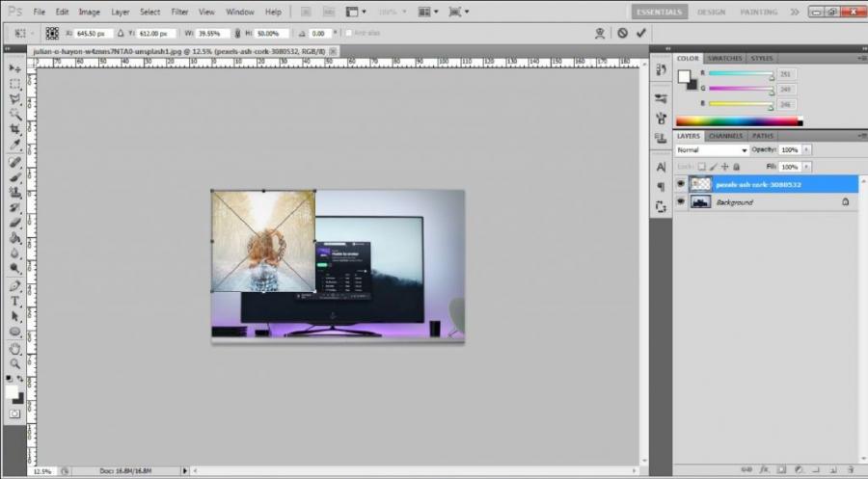The height and width of the screenshot is (479, 868).
Task: Open the Opacity slider arrow
Action: pyautogui.click(x=806, y=150)
